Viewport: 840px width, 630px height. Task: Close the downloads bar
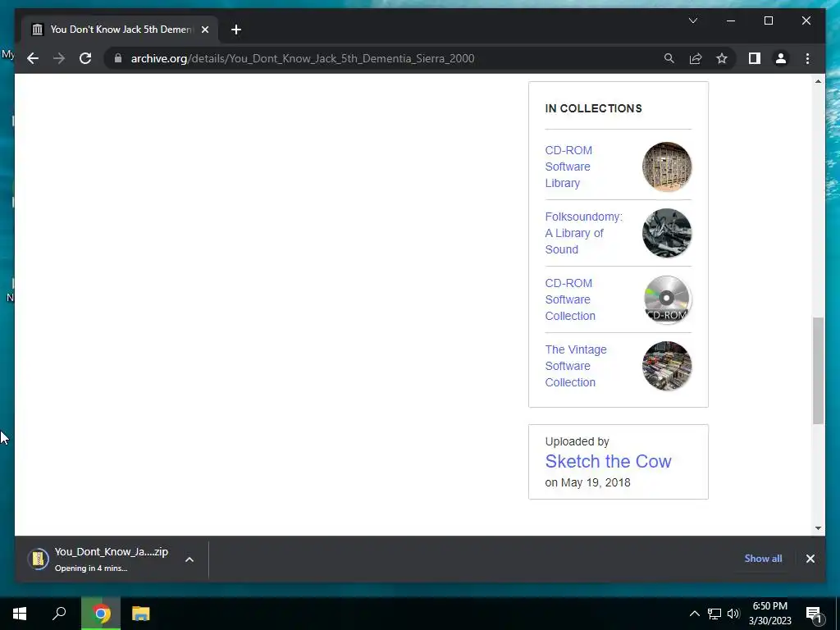point(810,559)
